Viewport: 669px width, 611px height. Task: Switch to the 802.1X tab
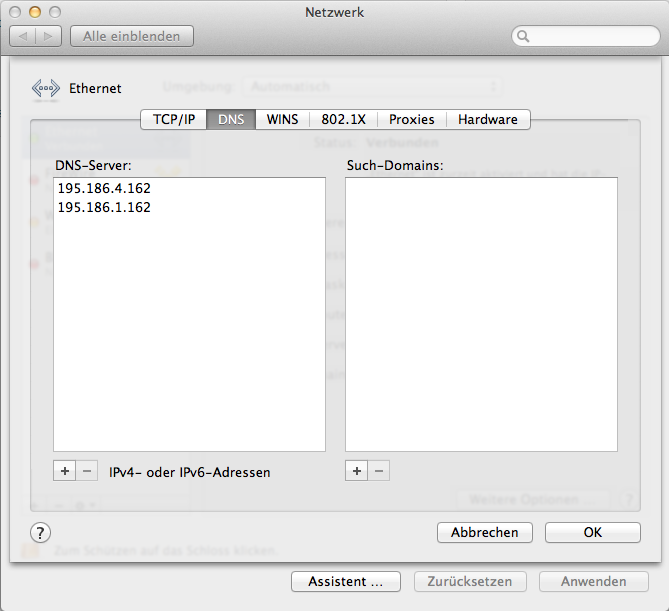343,119
